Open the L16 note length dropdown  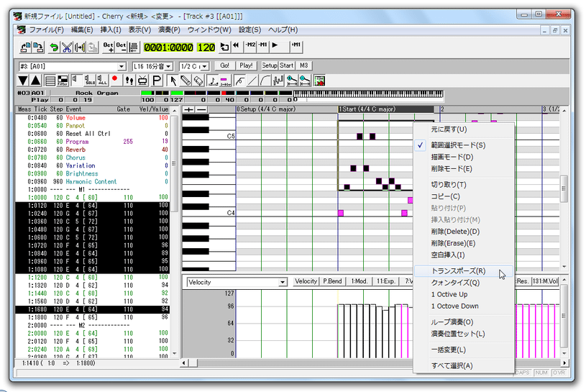pos(168,66)
